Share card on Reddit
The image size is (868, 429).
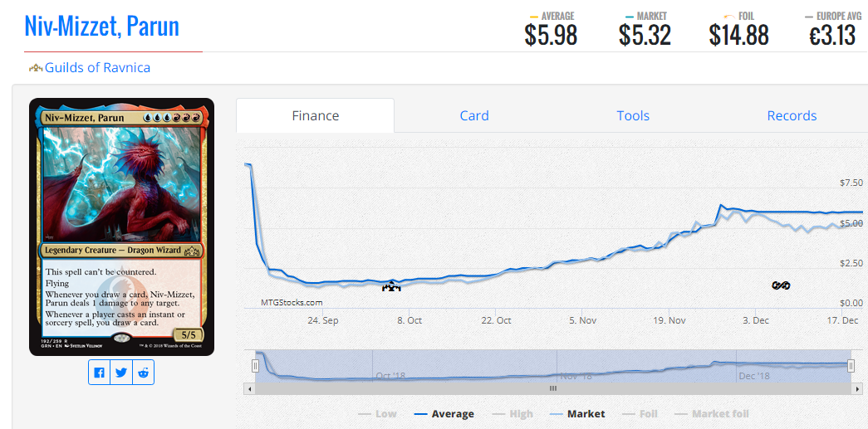(x=144, y=373)
